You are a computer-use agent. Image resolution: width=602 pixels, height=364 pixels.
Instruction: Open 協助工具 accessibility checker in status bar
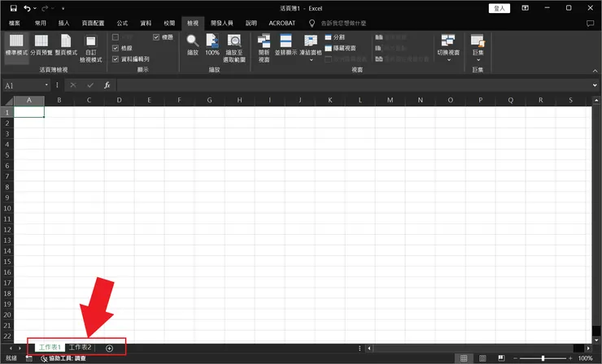[x=63, y=358]
